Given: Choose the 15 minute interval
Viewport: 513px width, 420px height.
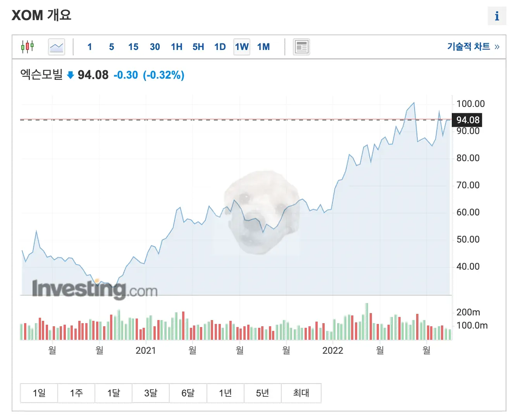Looking at the screenshot, I should tap(133, 47).
